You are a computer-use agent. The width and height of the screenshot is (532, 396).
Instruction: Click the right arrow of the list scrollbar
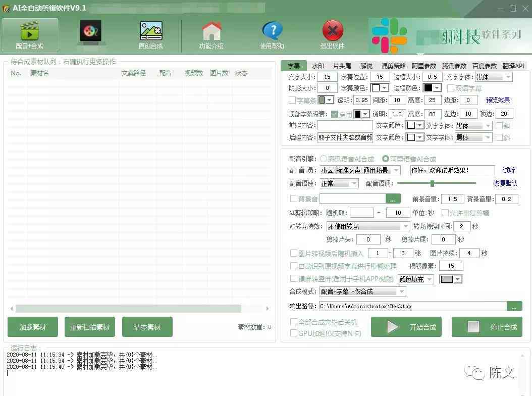click(268, 309)
